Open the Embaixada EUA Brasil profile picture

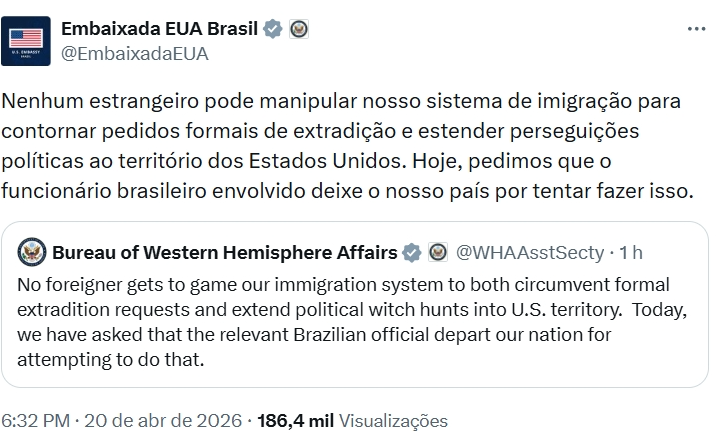click(x=26, y=42)
